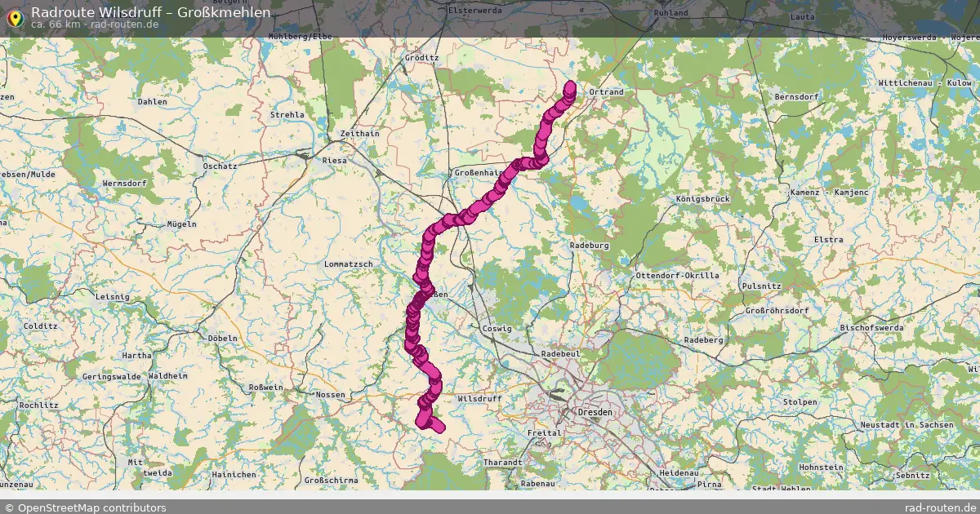Click the Sebnitz town label
The width and height of the screenshot is (980, 514).
pos(912,475)
